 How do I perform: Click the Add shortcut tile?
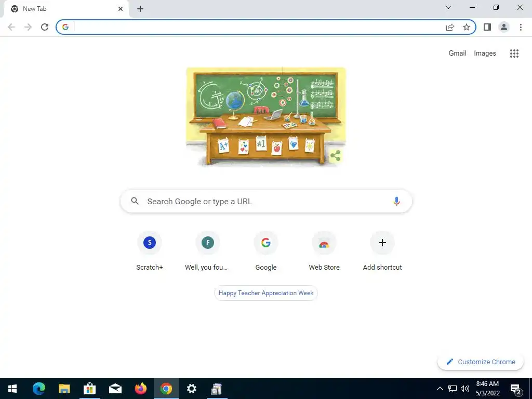click(x=382, y=251)
